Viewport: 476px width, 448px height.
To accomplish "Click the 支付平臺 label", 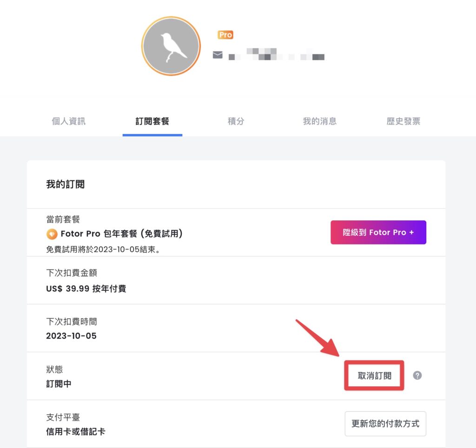I will (63, 417).
